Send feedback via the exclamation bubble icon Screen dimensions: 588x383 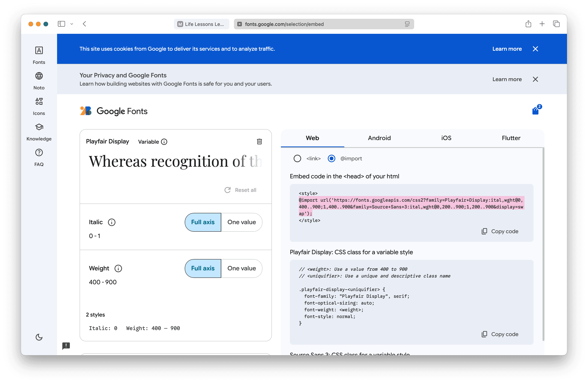(x=66, y=346)
